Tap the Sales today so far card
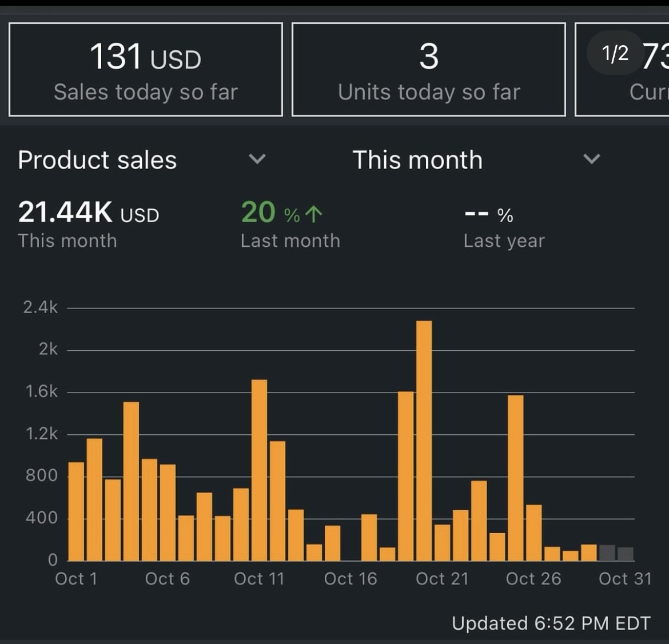The image size is (669, 644). 146,70
